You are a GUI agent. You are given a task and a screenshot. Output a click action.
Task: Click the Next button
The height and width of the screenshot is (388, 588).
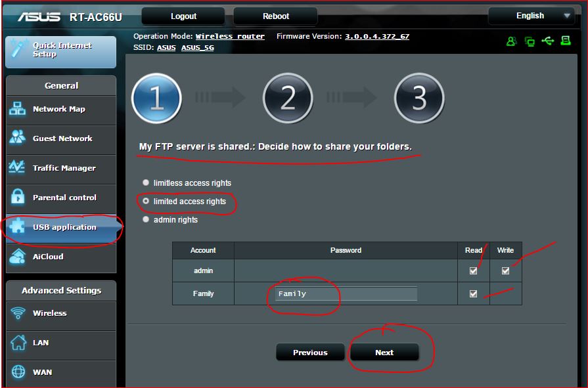click(x=384, y=352)
